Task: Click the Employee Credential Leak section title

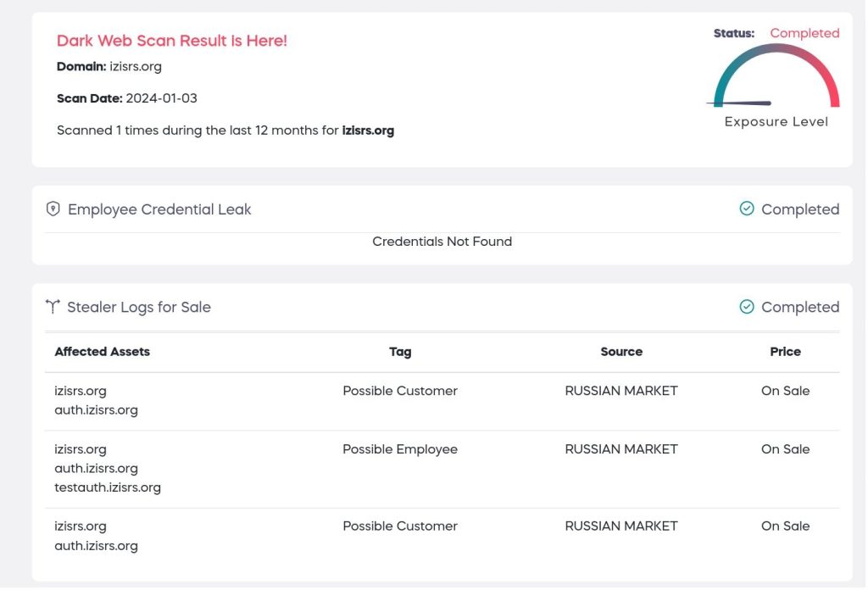Action: [159, 209]
